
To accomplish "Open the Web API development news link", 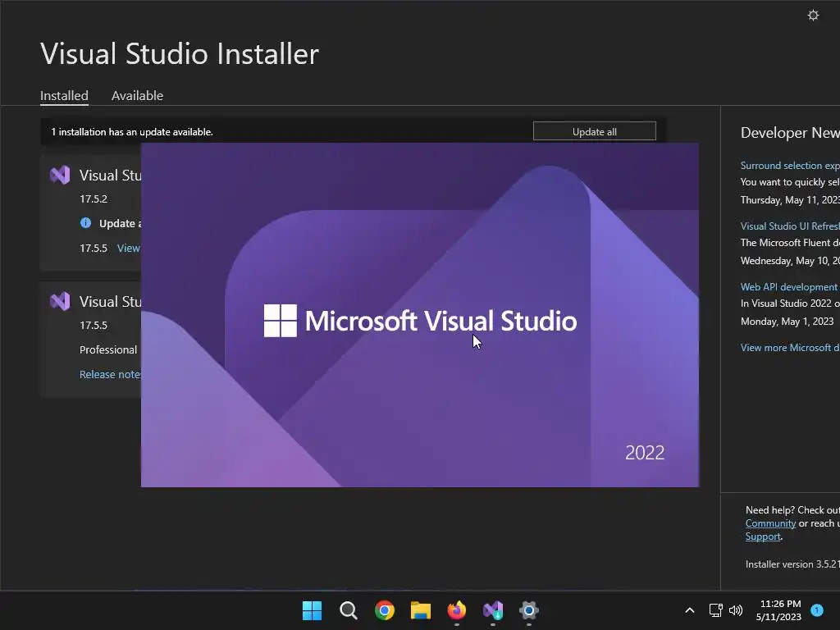I will coord(788,287).
